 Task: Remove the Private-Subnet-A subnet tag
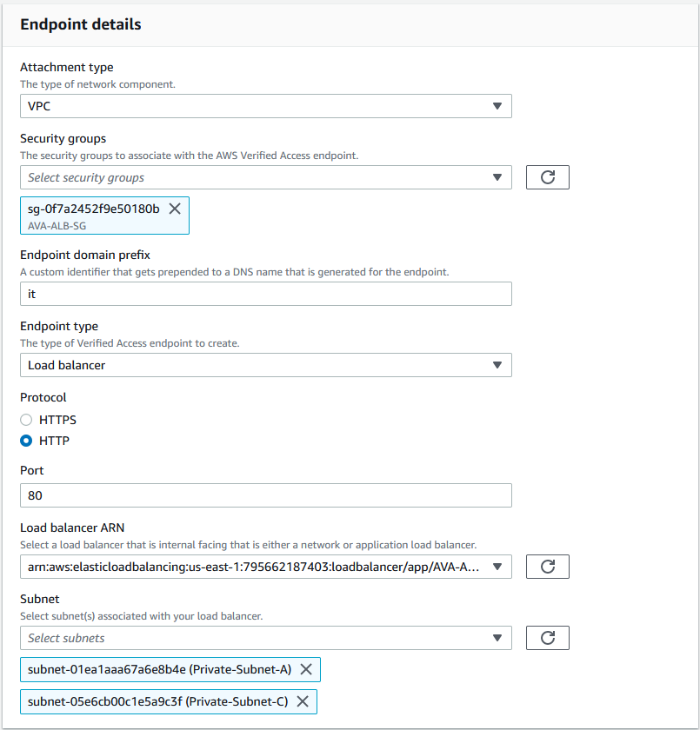[x=306, y=669]
